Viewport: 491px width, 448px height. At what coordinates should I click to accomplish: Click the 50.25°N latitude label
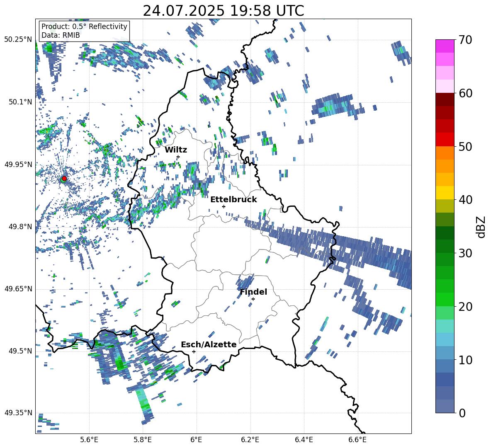[x=18, y=40]
